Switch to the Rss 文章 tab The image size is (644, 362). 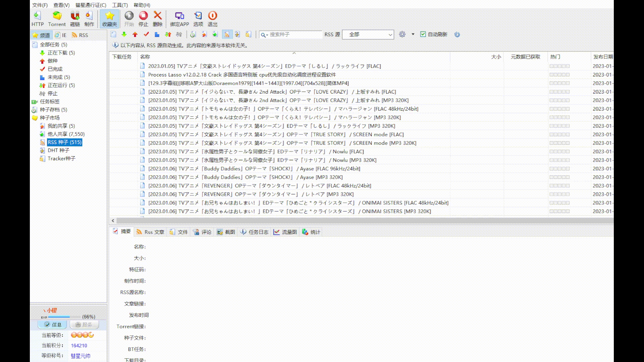point(150,232)
